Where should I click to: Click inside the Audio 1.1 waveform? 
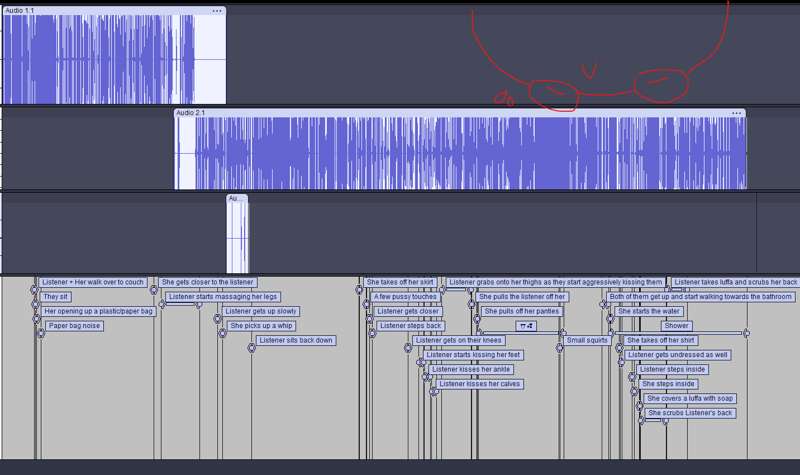point(100,58)
